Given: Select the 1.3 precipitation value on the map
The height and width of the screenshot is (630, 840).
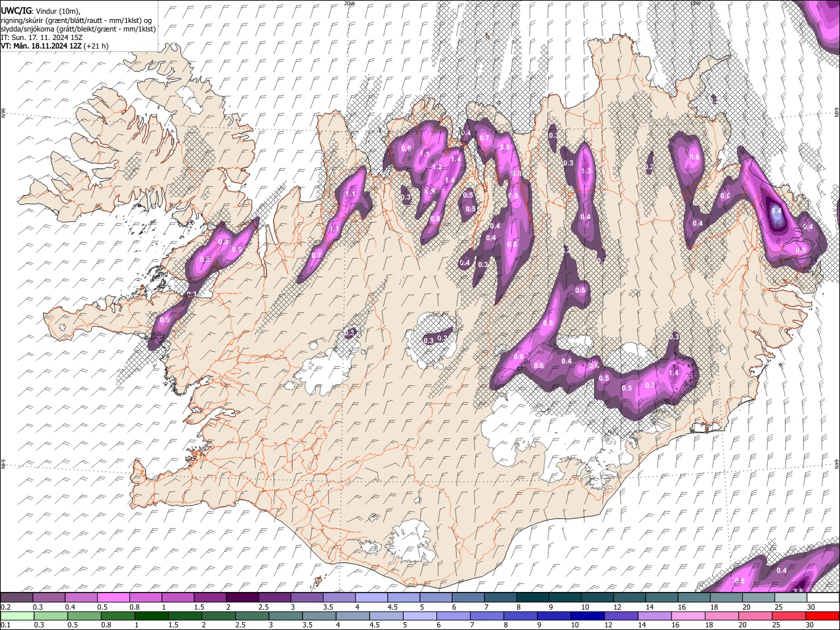Looking at the screenshot, I should (x=586, y=171).
